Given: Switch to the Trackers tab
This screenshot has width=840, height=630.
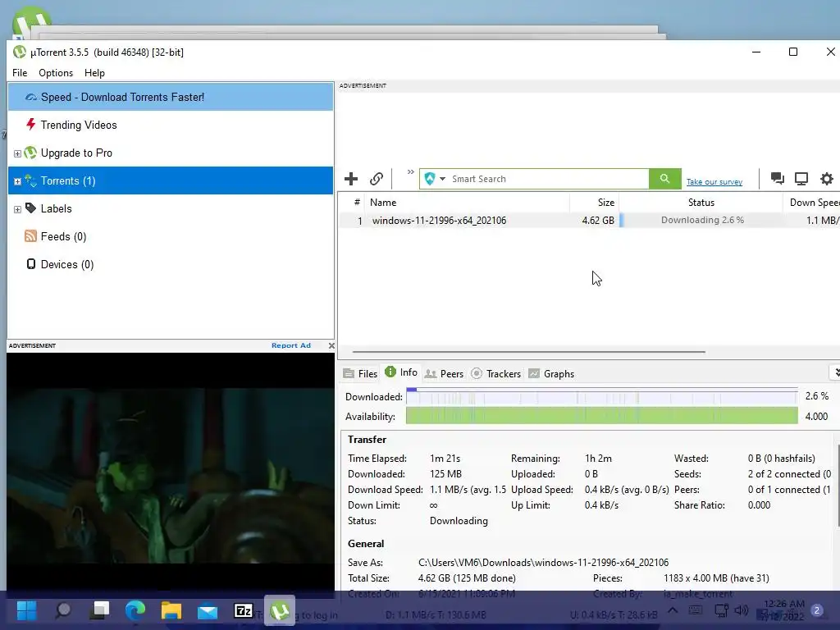Looking at the screenshot, I should tap(496, 373).
